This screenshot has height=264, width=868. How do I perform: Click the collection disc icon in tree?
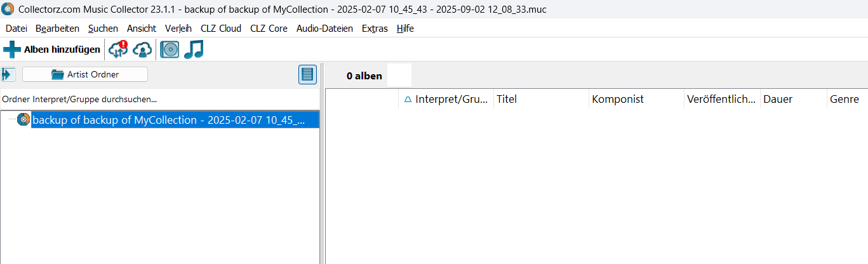click(x=23, y=119)
